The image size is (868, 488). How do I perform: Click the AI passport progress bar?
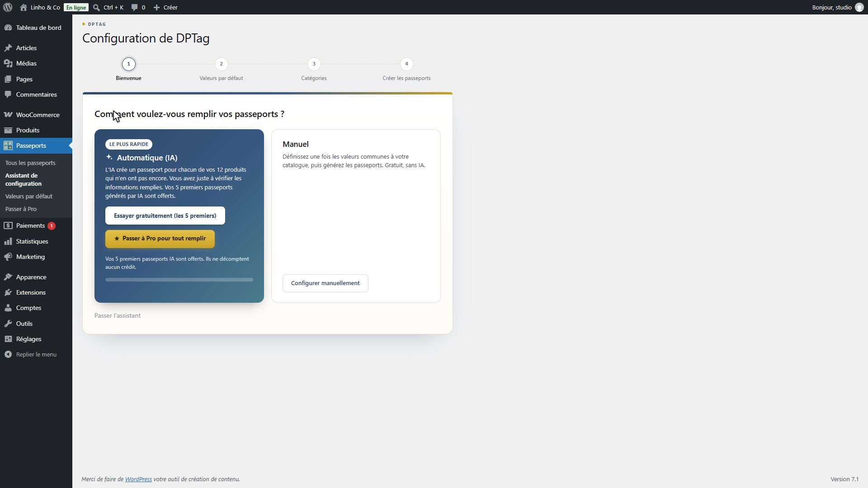point(179,280)
